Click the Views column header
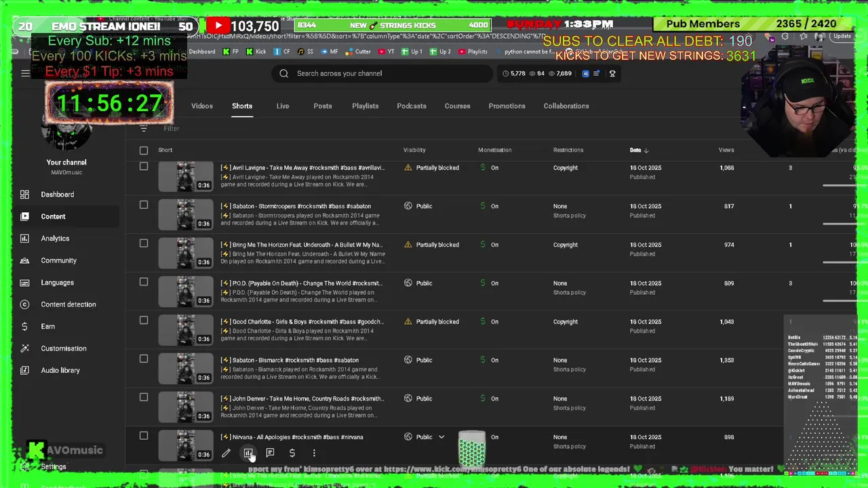This screenshot has height=488, width=868. coord(726,150)
